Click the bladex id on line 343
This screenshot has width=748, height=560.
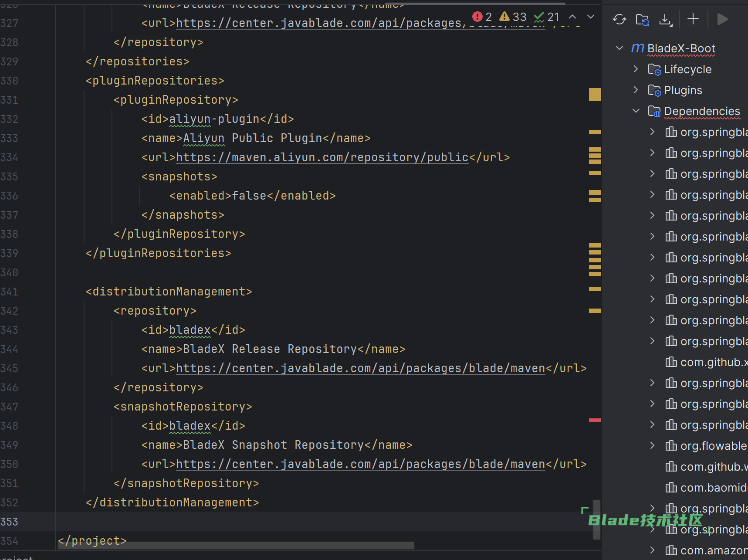(190, 330)
